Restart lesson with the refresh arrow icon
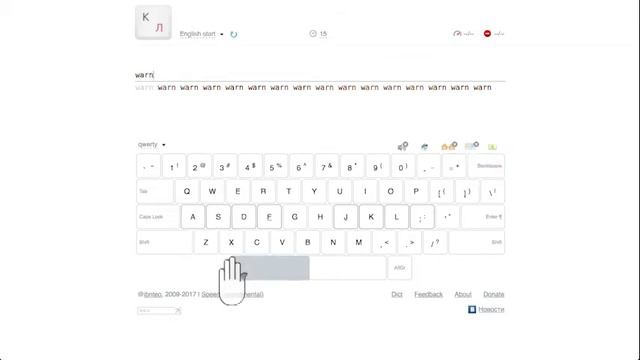This screenshot has height=360, width=640. coord(233,34)
